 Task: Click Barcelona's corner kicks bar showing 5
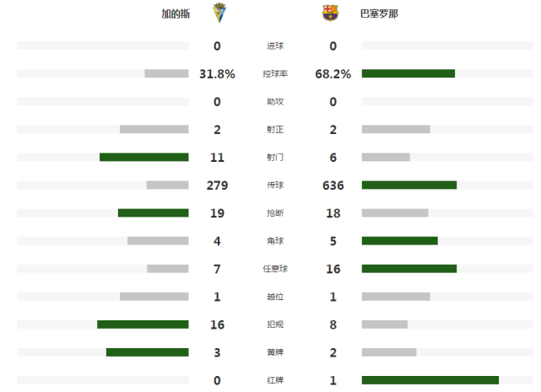point(400,240)
